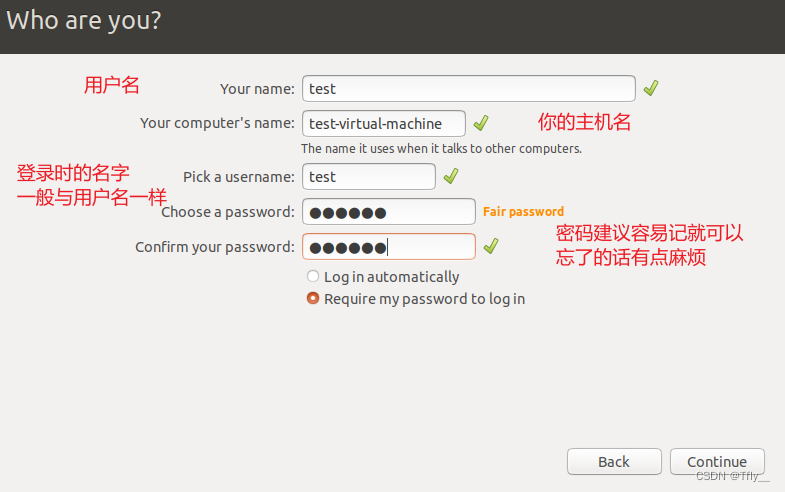The height and width of the screenshot is (492, 785).
Task: Click the Confirm your password: label
Action: coord(215,247)
